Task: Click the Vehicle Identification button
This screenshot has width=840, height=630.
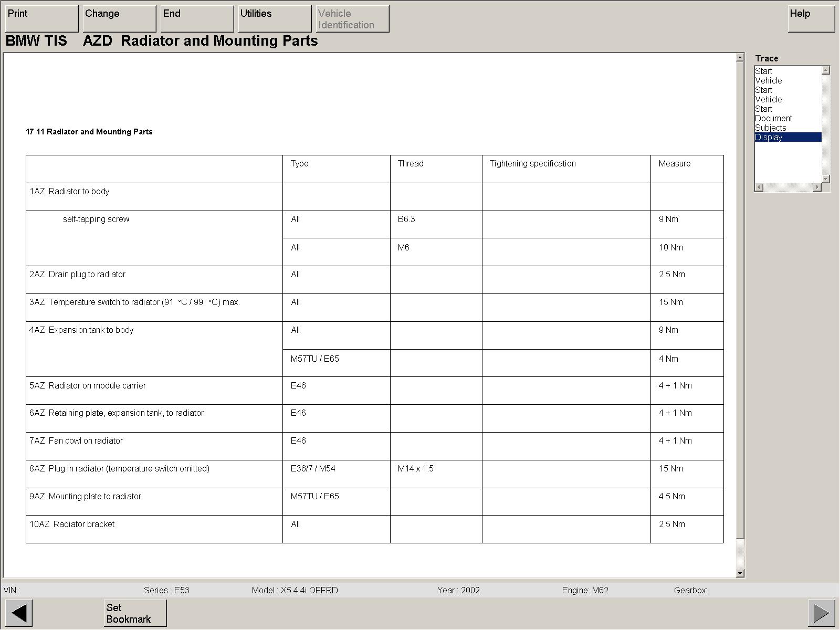Action: [x=352, y=19]
